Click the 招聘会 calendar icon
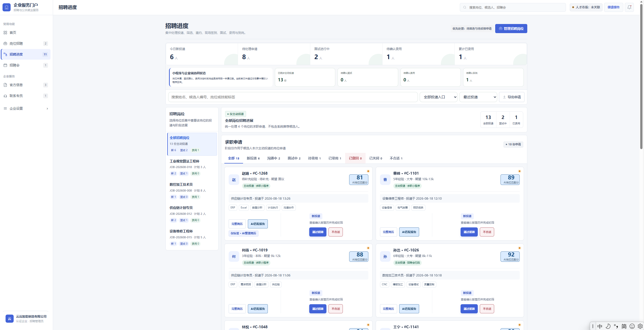The image size is (644, 330). tap(5, 65)
